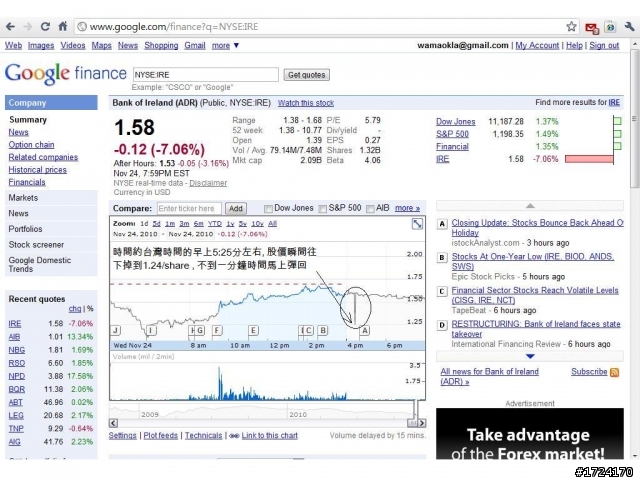Click the Get quotes button
The image size is (640, 480).
[307, 75]
